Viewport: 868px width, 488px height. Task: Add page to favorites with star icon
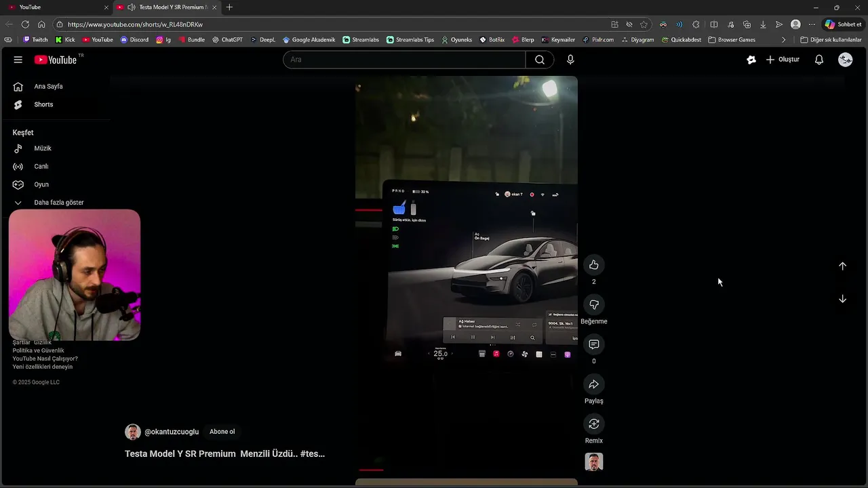coord(644,24)
